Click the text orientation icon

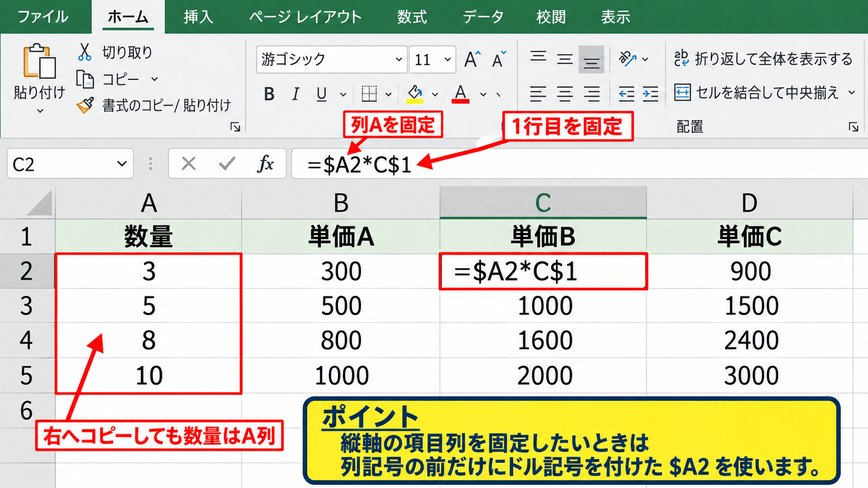click(x=628, y=59)
